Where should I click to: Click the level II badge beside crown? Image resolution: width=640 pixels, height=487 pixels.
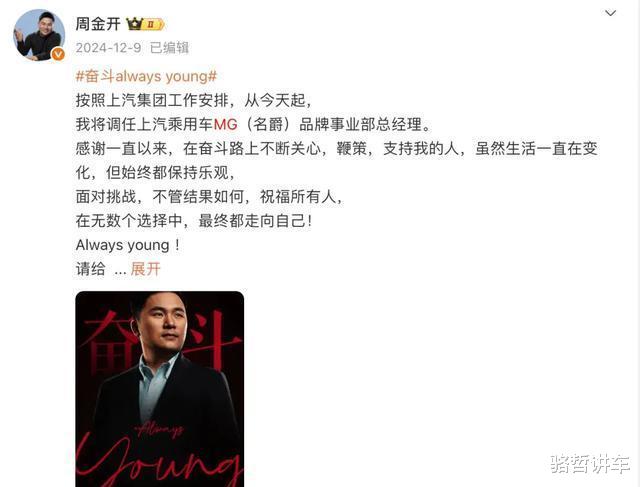tap(153, 24)
